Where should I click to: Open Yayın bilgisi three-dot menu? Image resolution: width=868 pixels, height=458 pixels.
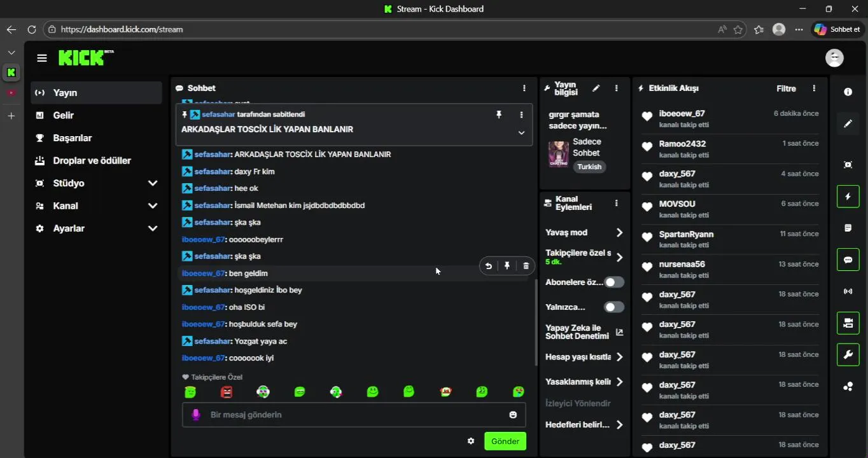(616, 88)
